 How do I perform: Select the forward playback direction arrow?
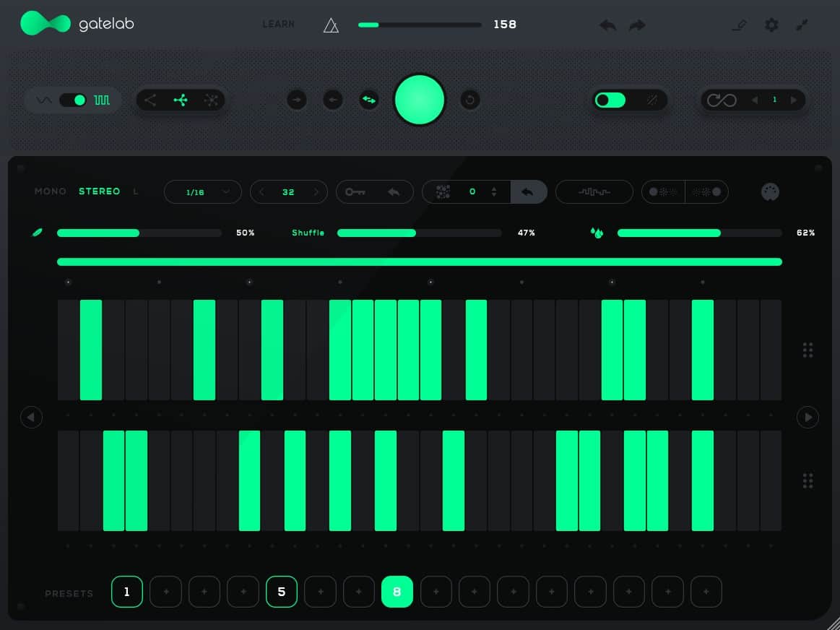297,100
